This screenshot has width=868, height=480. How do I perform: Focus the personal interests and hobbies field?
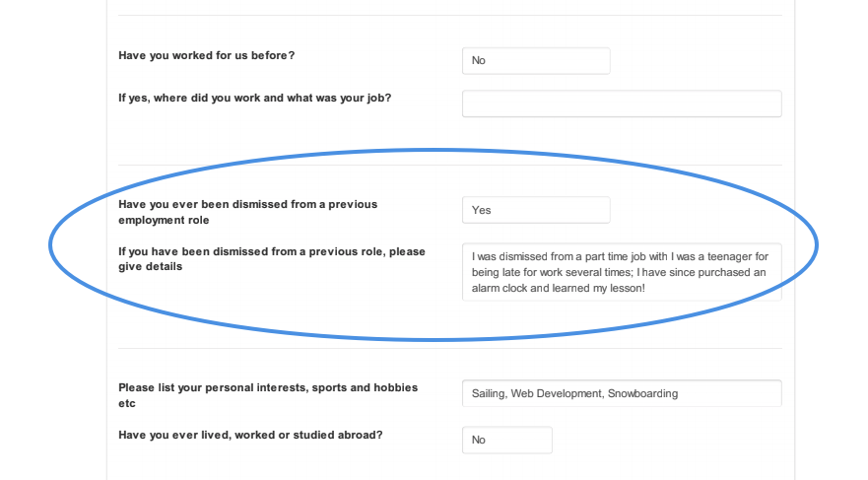click(x=622, y=393)
